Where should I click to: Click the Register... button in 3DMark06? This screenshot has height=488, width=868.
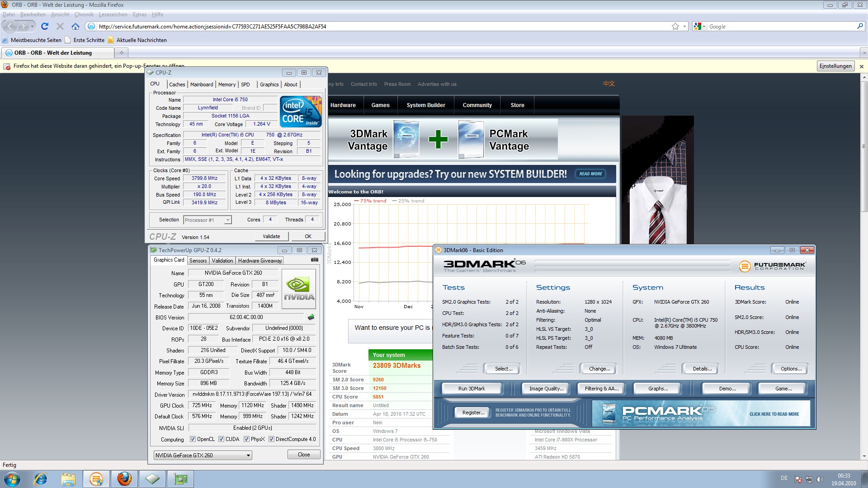[473, 413]
